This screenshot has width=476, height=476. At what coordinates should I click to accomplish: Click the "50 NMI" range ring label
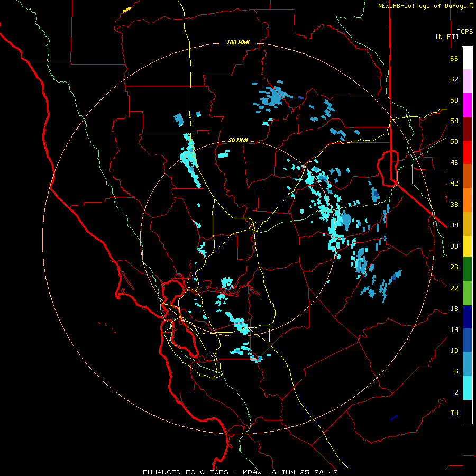pos(238,140)
